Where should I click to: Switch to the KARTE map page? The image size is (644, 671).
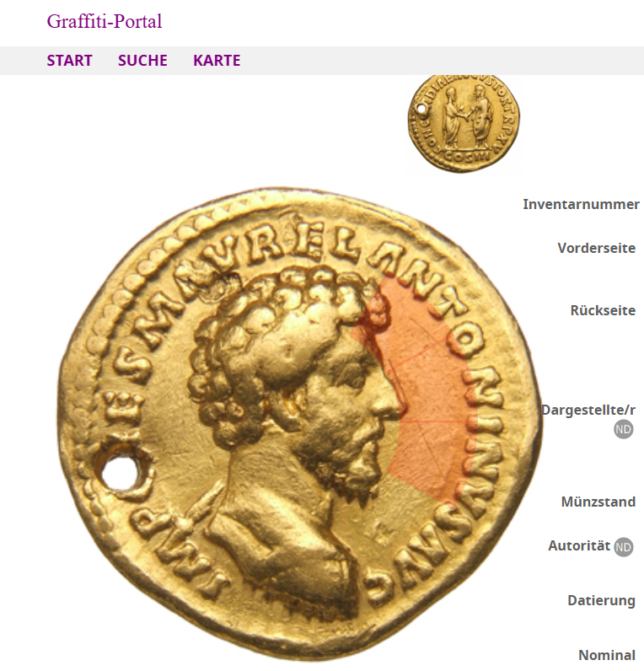coord(217,61)
